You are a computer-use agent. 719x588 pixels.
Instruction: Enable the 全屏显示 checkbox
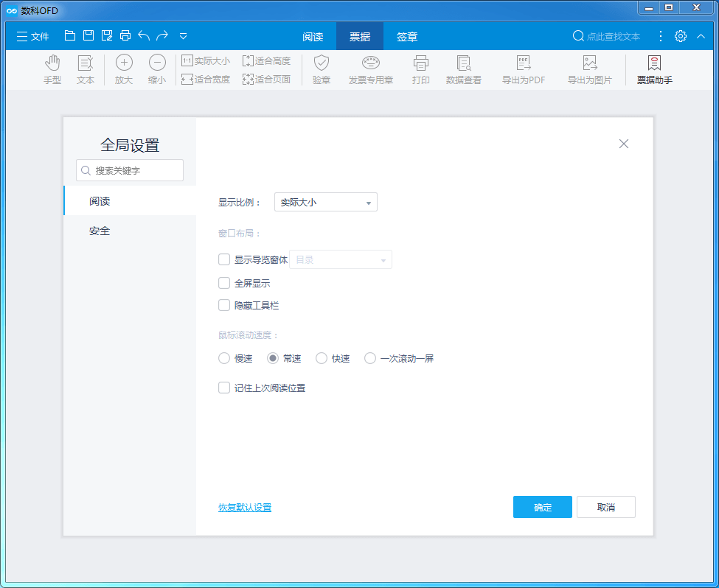pyautogui.click(x=224, y=283)
